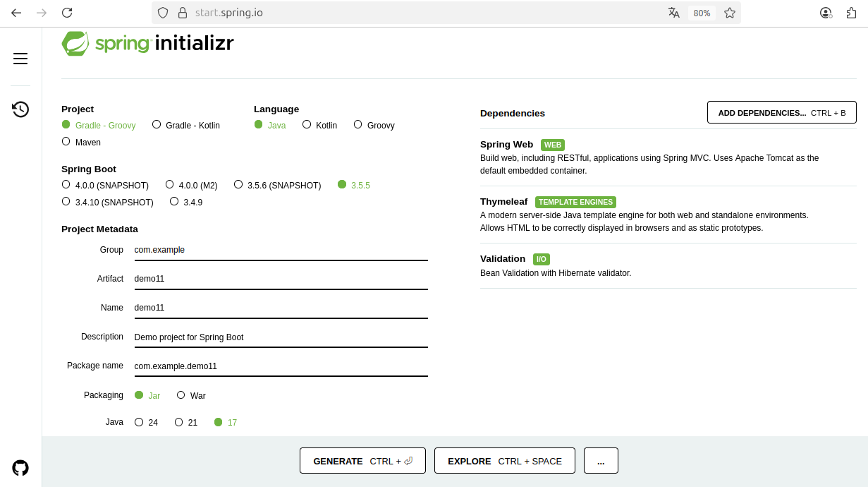This screenshot has height=487, width=868.
Task: Click the browser address bar URL
Action: pyautogui.click(x=228, y=13)
